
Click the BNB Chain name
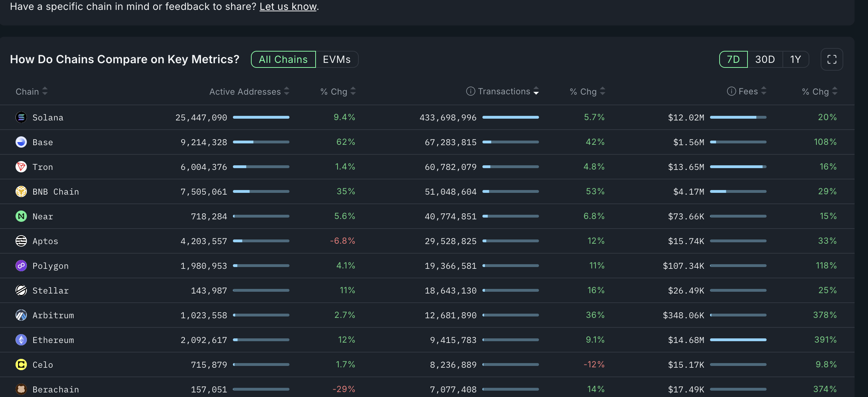point(55,192)
